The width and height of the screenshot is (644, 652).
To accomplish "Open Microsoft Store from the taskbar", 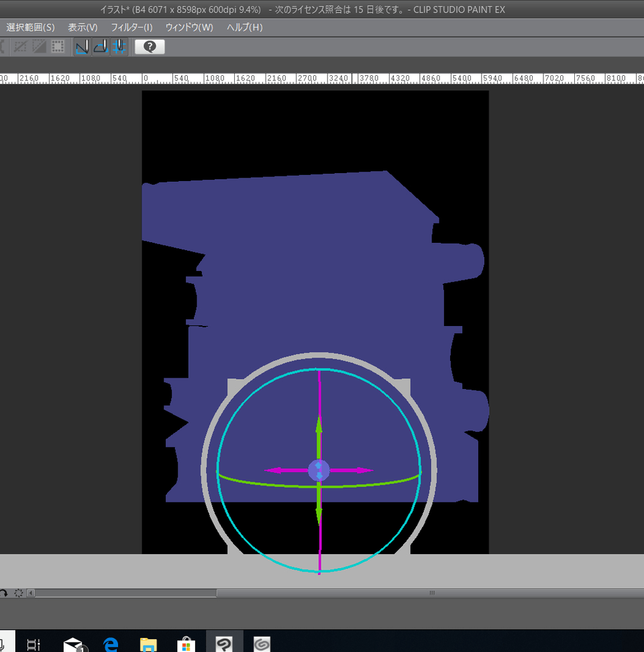I will pos(186,644).
